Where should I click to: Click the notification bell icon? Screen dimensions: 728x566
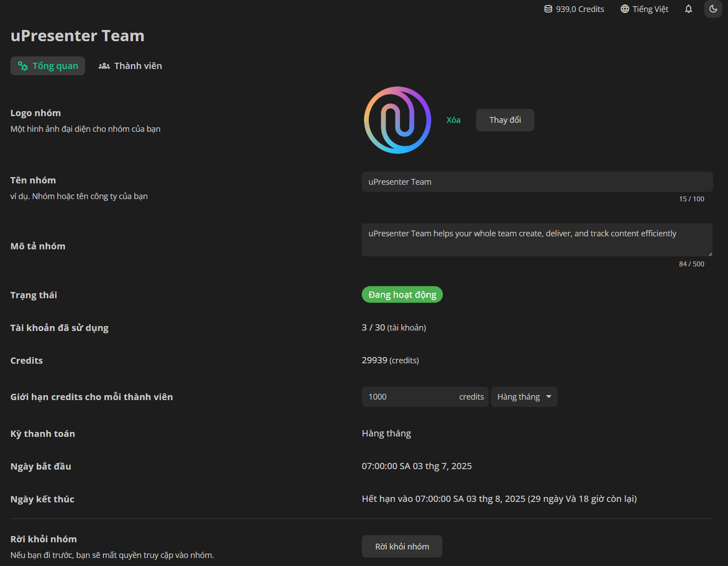click(688, 9)
